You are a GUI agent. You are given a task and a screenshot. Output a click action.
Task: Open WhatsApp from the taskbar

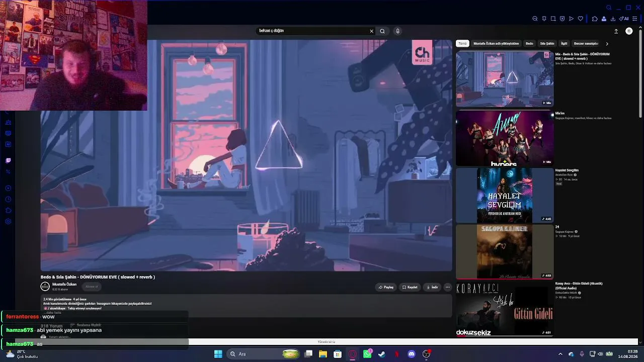point(367,354)
